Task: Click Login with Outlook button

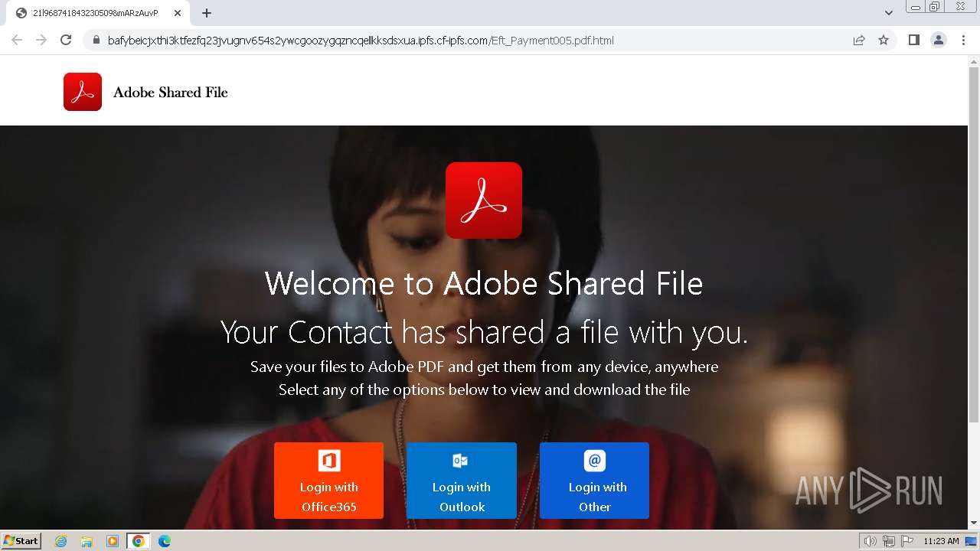Action: 462,481
